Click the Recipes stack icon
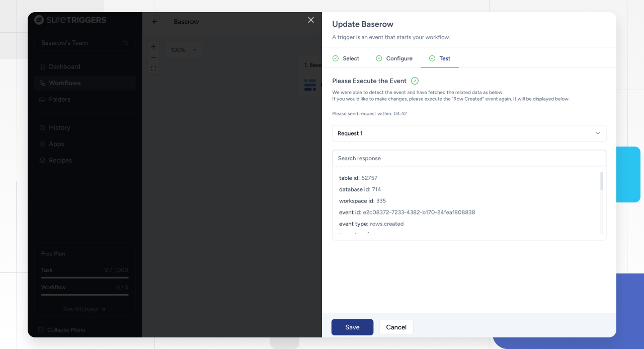 (42, 160)
